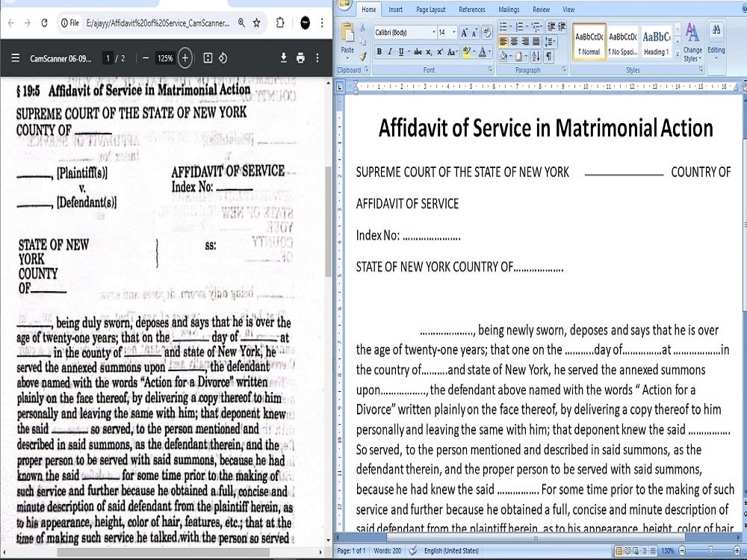Switch to Print Layout view in status bar
The image size is (747, 560).
click(619, 551)
